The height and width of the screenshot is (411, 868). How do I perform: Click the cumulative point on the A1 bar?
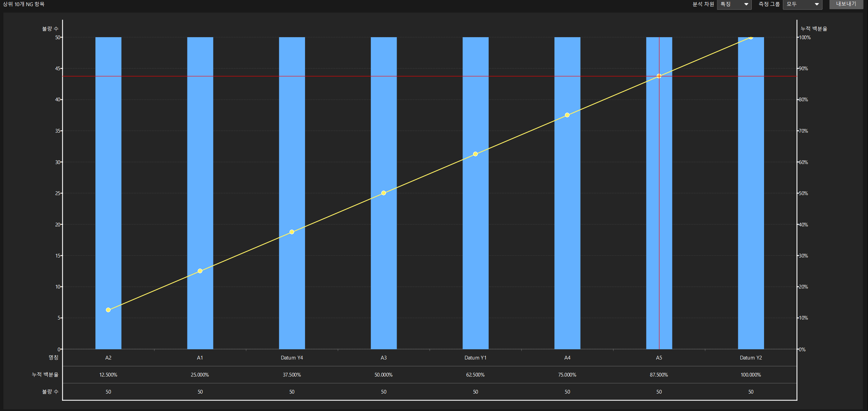200,271
